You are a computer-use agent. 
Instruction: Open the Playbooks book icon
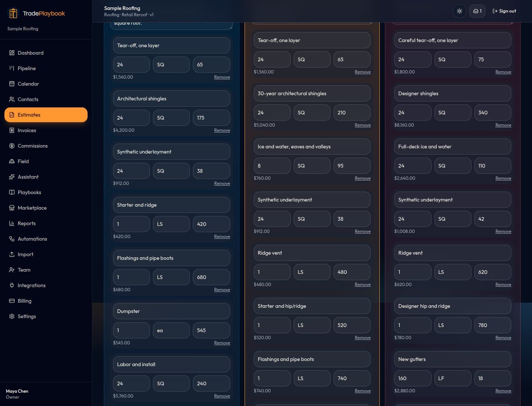pos(12,192)
